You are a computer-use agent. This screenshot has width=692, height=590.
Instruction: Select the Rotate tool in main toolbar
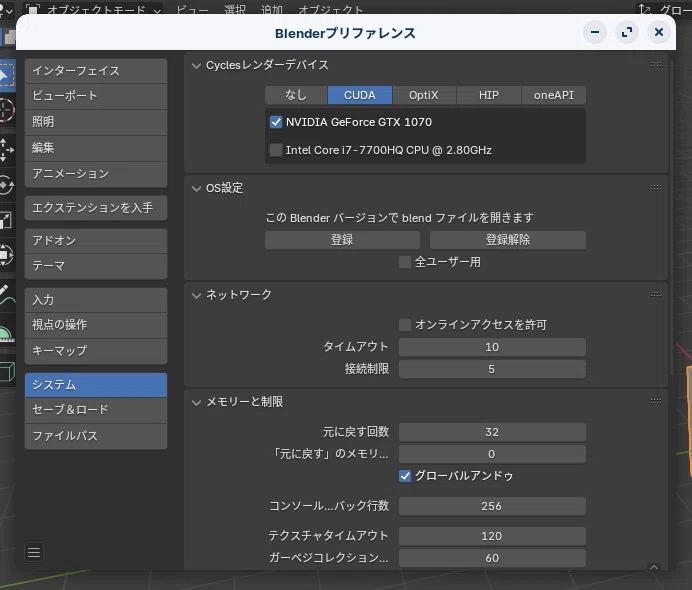click(x=7, y=185)
